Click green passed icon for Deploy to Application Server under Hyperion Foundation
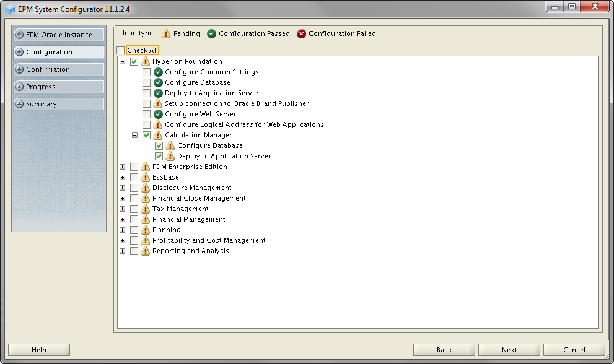This screenshot has width=614, height=364. pyautogui.click(x=158, y=93)
